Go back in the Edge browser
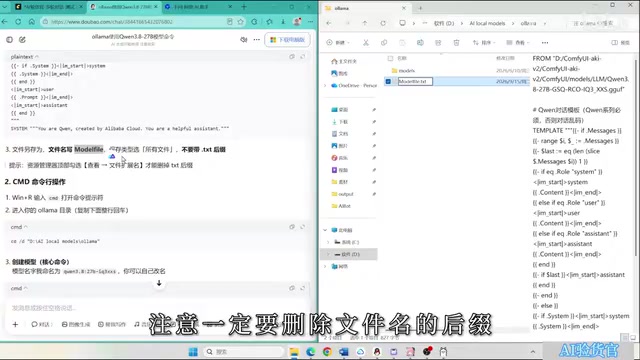 coord(5,22)
